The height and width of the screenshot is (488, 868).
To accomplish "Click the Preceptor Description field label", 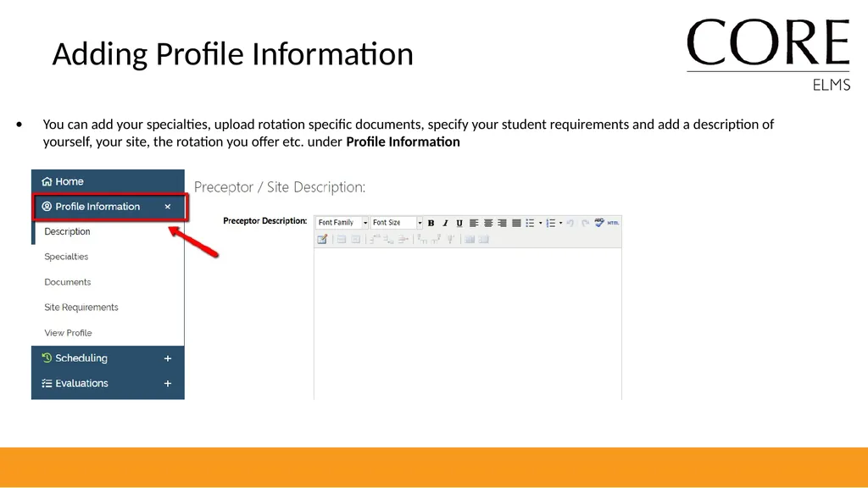I will [265, 221].
